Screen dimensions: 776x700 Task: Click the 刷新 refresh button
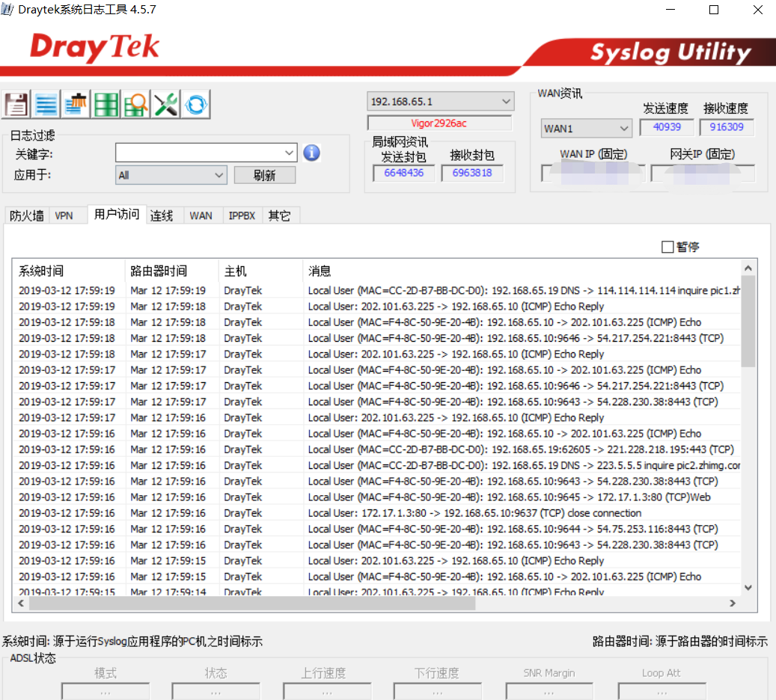265,175
